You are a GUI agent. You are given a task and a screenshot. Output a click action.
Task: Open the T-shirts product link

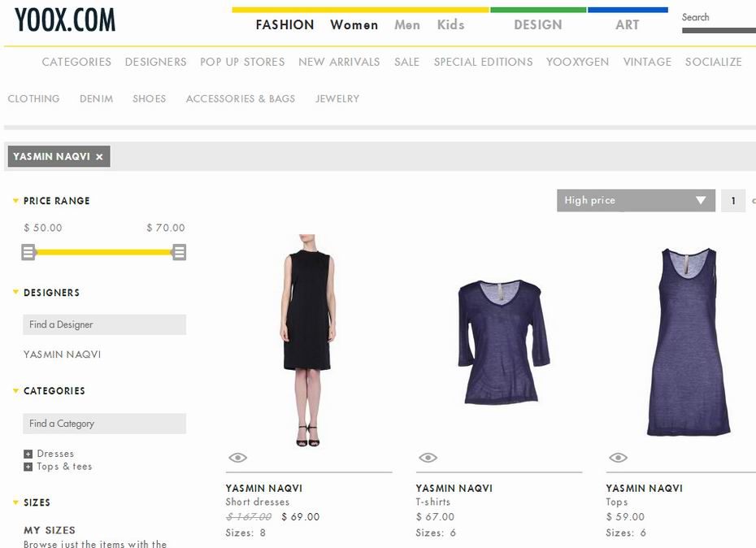pos(433,502)
